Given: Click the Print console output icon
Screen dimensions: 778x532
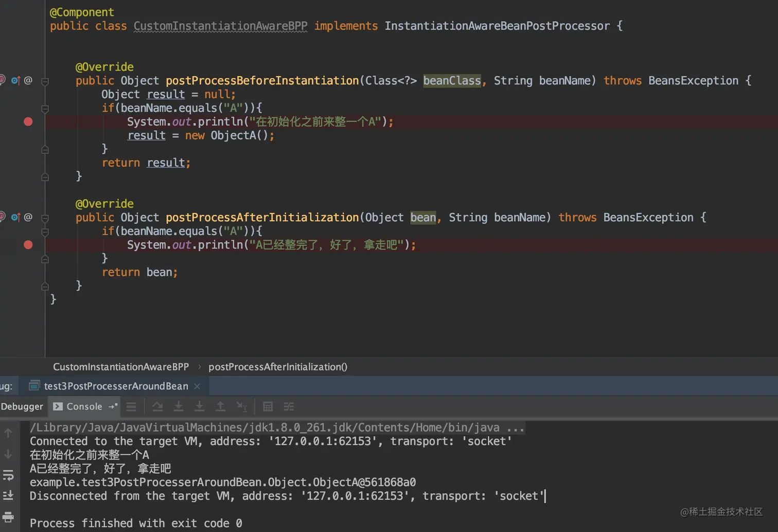Looking at the screenshot, I should click(8, 517).
